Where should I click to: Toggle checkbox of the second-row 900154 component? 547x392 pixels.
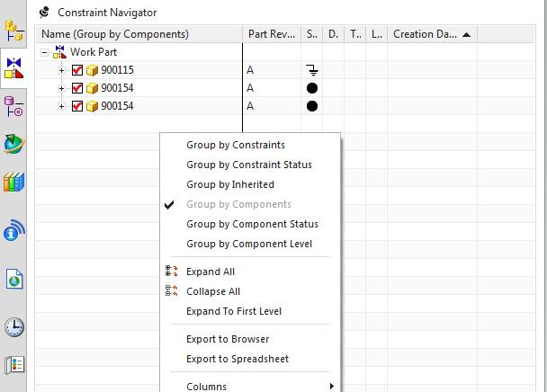(x=77, y=88)
